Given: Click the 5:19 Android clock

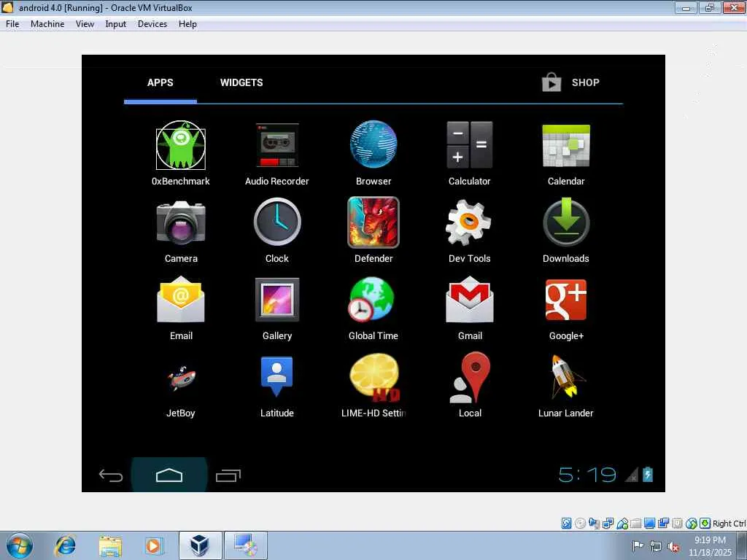Looking at the screenshot, I should [587, 475].
